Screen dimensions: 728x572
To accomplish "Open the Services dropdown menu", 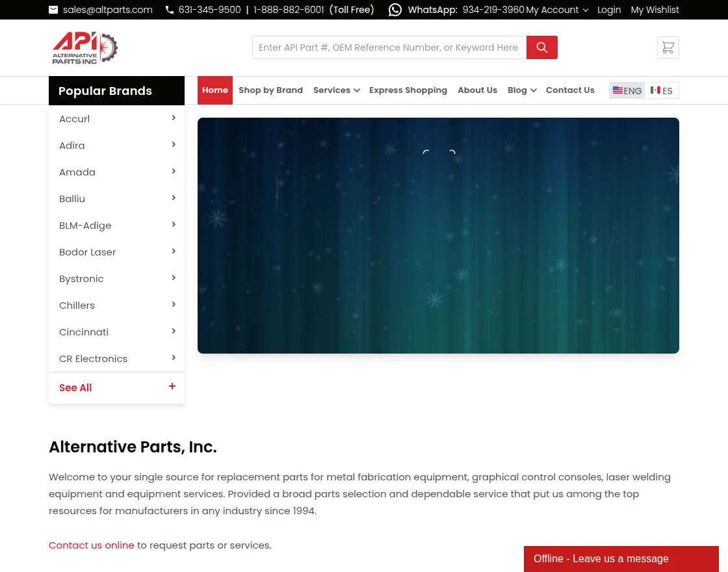I will (335, 90).
